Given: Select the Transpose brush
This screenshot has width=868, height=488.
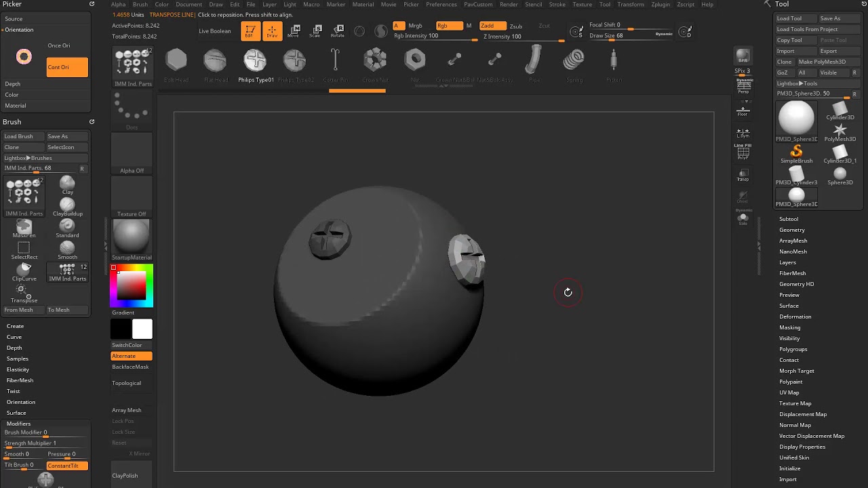Looking at the screenshot, I should [x=24, y=293].
